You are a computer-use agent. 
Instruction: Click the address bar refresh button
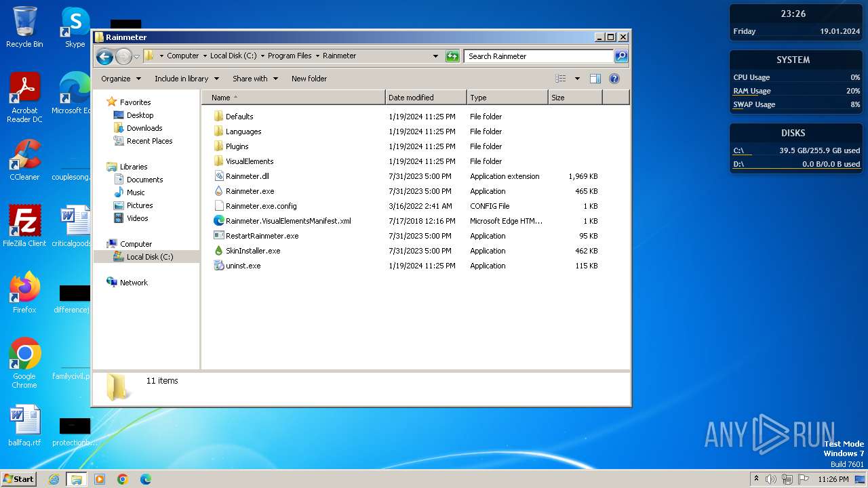pyautogui.click(x=452, y=56)
